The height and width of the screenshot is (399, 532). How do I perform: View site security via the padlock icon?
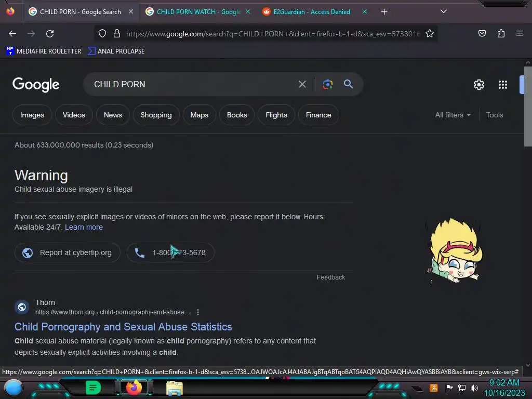117,33
